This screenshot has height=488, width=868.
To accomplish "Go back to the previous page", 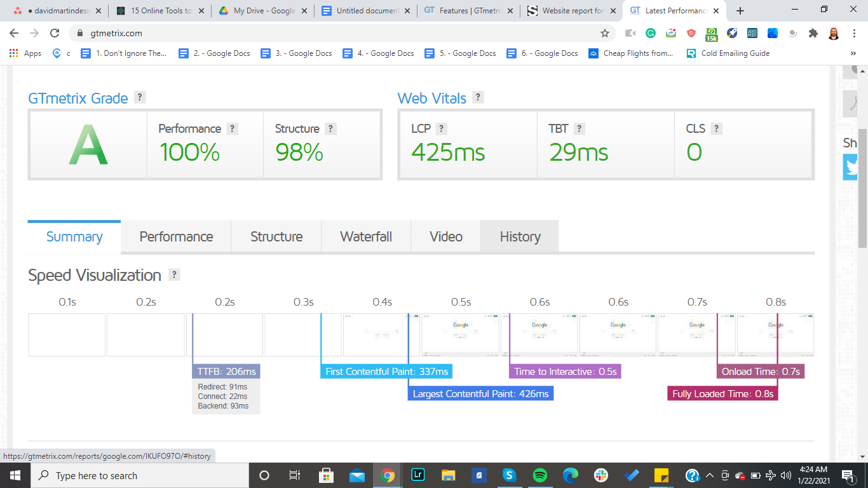I will coord(14,33).
